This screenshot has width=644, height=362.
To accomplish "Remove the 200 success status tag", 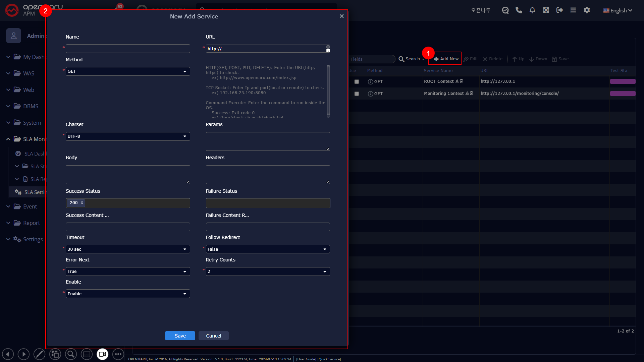I will tap(82, 203).
